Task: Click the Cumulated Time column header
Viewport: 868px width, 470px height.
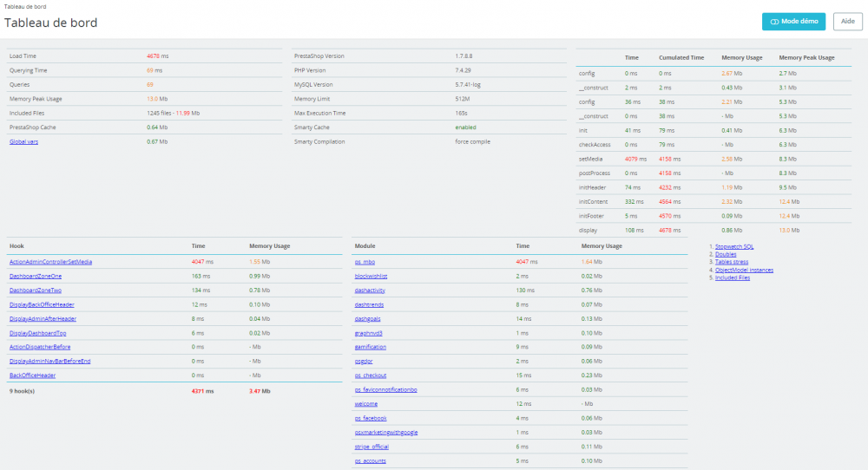Action: pos(681,57)
